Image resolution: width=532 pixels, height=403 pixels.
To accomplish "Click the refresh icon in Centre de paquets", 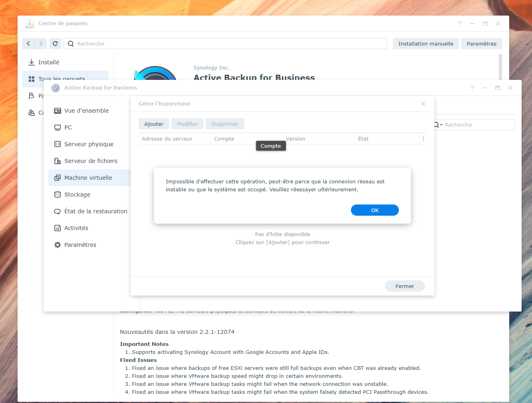I will click(x=55, y=44).
